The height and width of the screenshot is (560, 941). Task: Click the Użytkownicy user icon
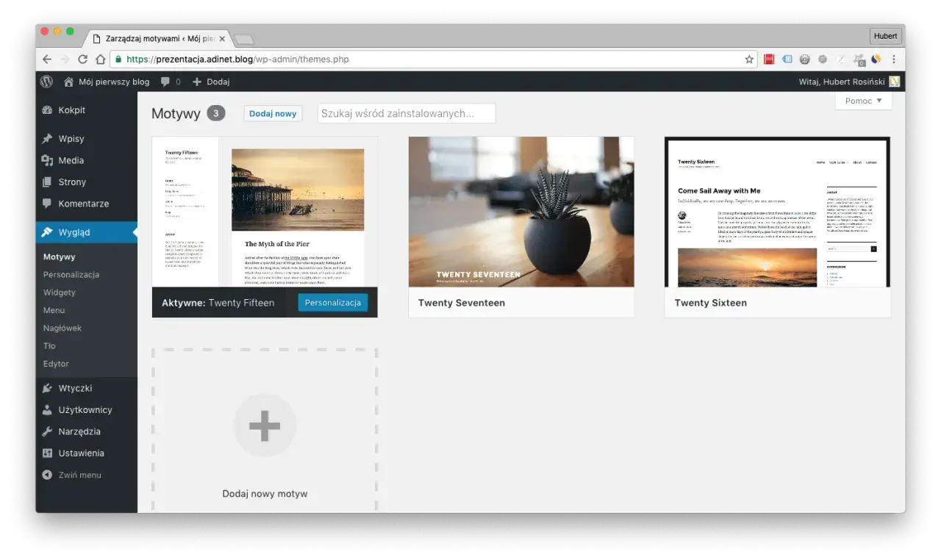click(x=48, y=410)
